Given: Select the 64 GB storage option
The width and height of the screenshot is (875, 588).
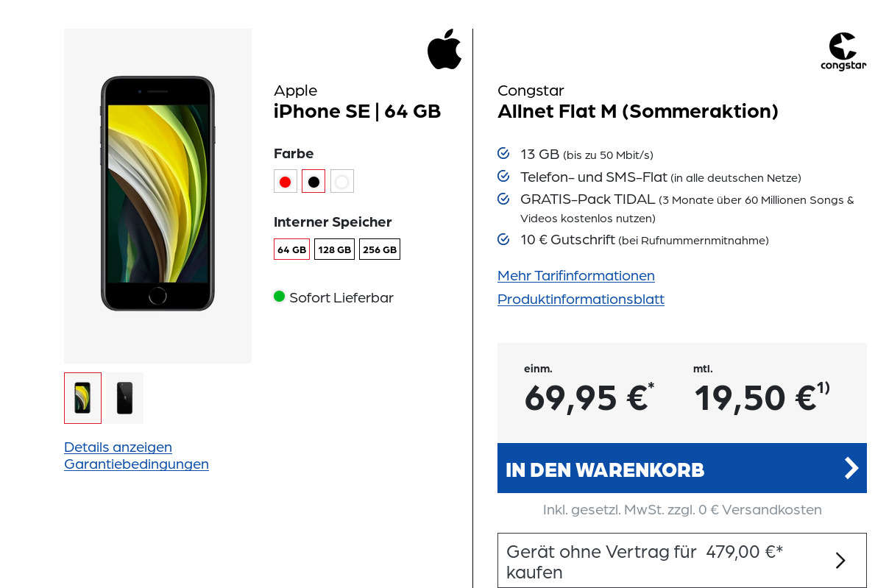Looking at the screenshot, I should coord(291,249).
